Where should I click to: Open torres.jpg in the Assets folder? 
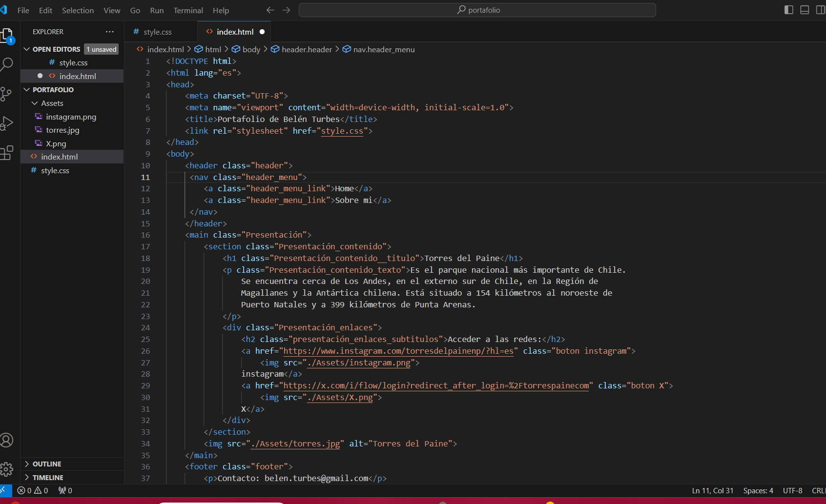click(62, 130)
